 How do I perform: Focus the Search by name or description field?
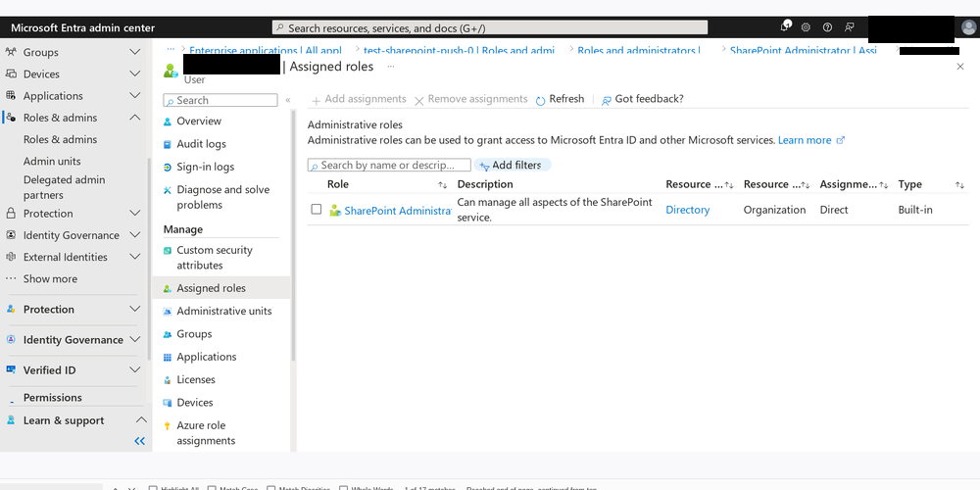(389, 165)
